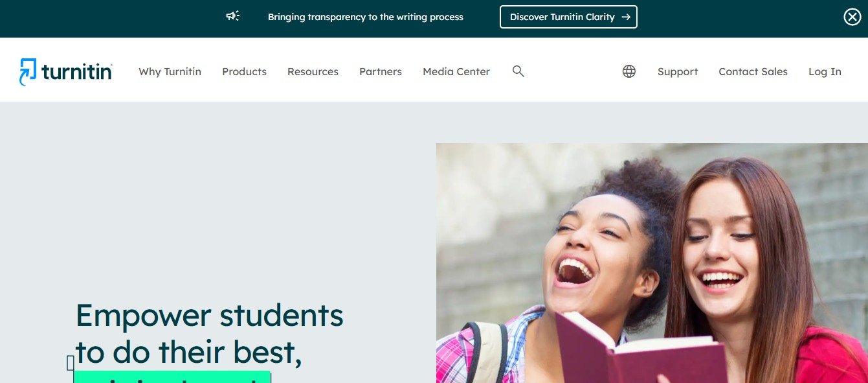Click the green highlighted headline block
The height and width of the screenshot is (383, 868).
pos(172,377)
